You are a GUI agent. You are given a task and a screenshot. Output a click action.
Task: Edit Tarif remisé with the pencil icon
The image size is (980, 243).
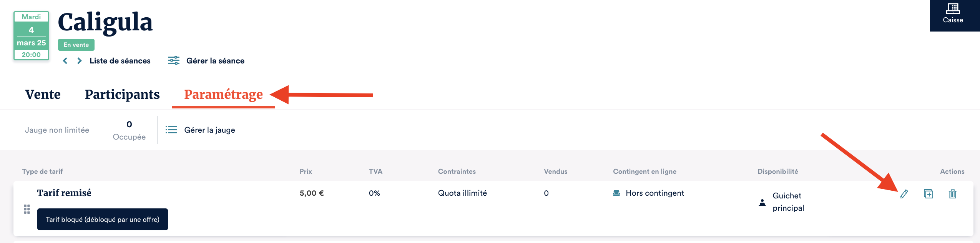tap(904, 194)
